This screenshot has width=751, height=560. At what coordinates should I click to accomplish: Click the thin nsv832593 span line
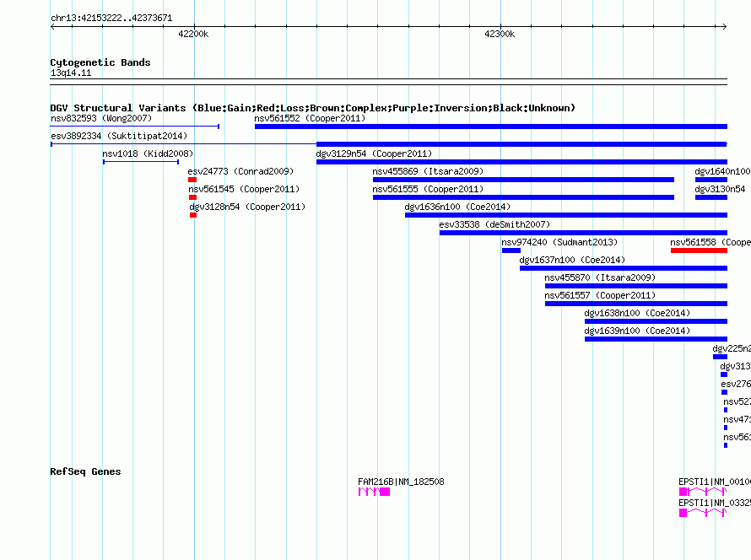[134, 127]
